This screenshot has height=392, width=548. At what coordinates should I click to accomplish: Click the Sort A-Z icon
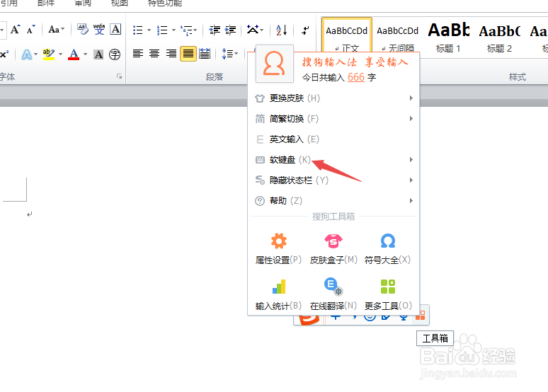282,30
